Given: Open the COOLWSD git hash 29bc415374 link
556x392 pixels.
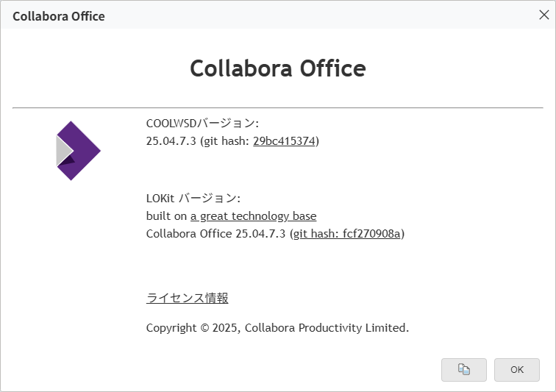Looking at the screenshot, I should click(x=284, y=140).
